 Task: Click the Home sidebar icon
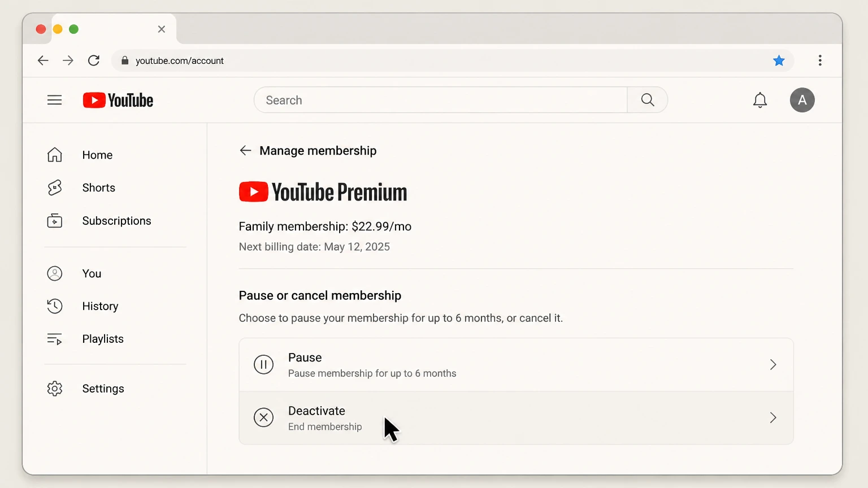[x=55, y=155]
